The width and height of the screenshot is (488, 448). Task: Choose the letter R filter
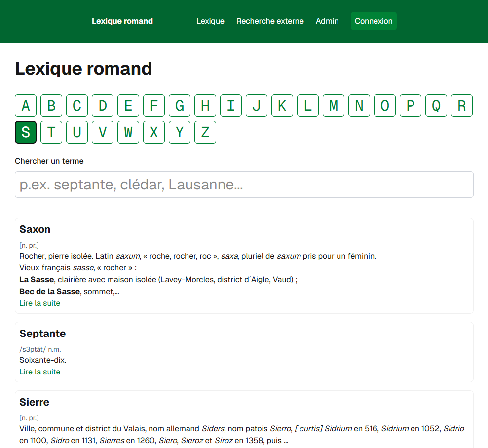click(x=461, y=106)
